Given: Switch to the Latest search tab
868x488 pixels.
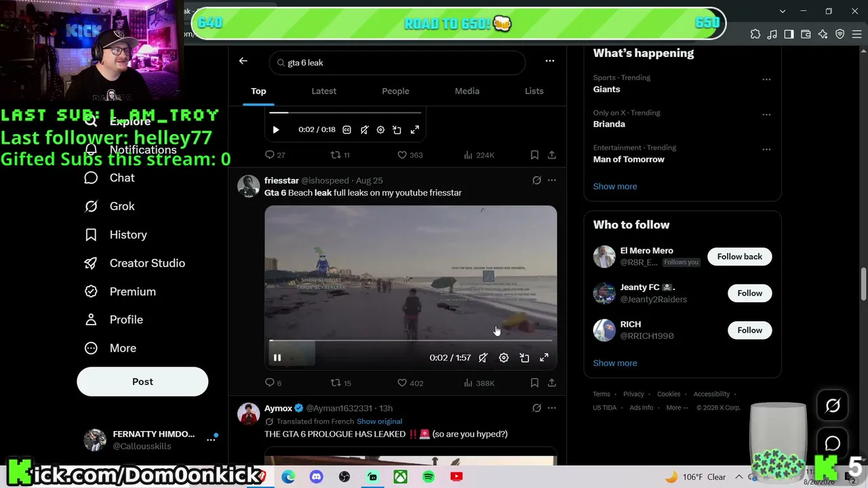Looking at the screenshot, I should coord(324,91).
